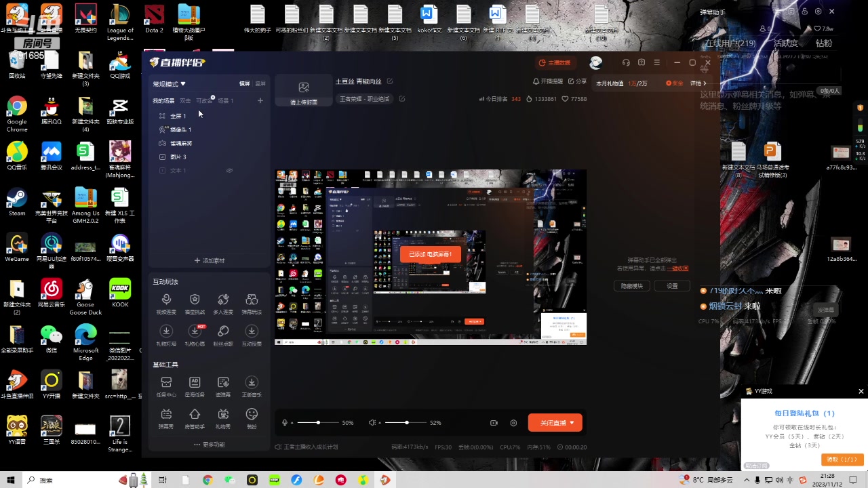
Task: Open 弹幕秀 tool
Action: (166, 418)
